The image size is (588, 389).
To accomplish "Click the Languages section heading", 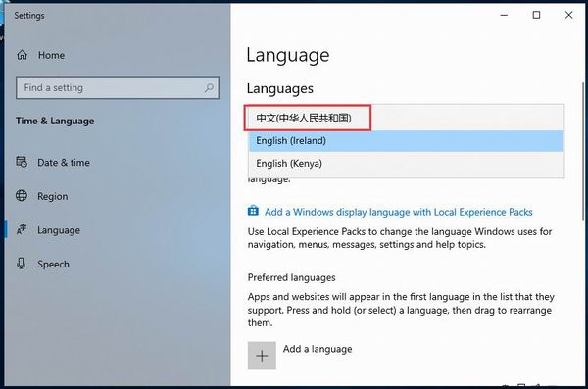I will (x=279, y=88).
